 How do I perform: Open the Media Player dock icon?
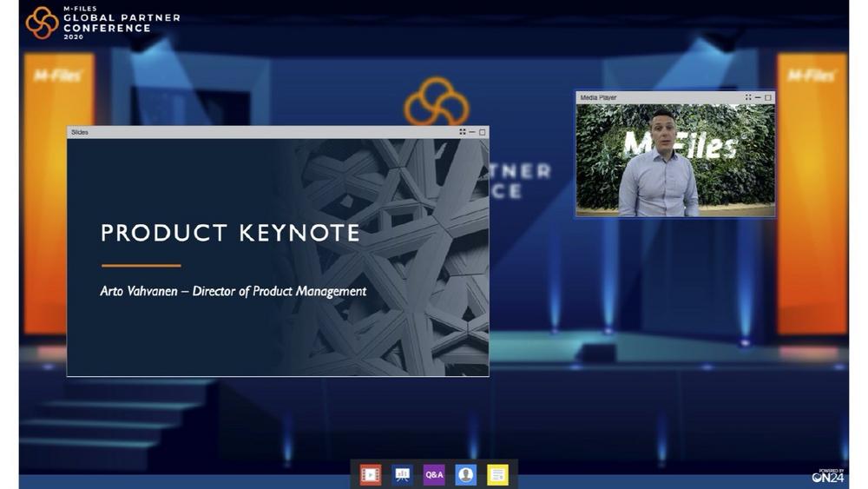point(371,474)
